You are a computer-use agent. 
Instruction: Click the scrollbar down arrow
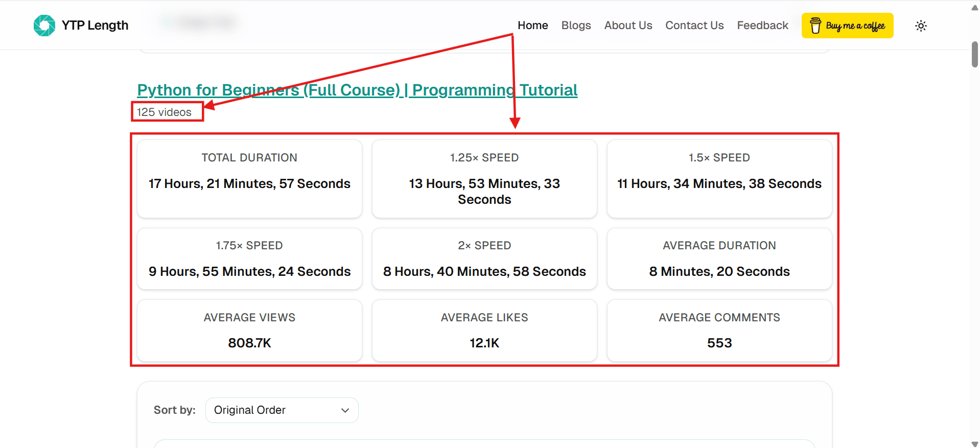(x=975, y=443)
